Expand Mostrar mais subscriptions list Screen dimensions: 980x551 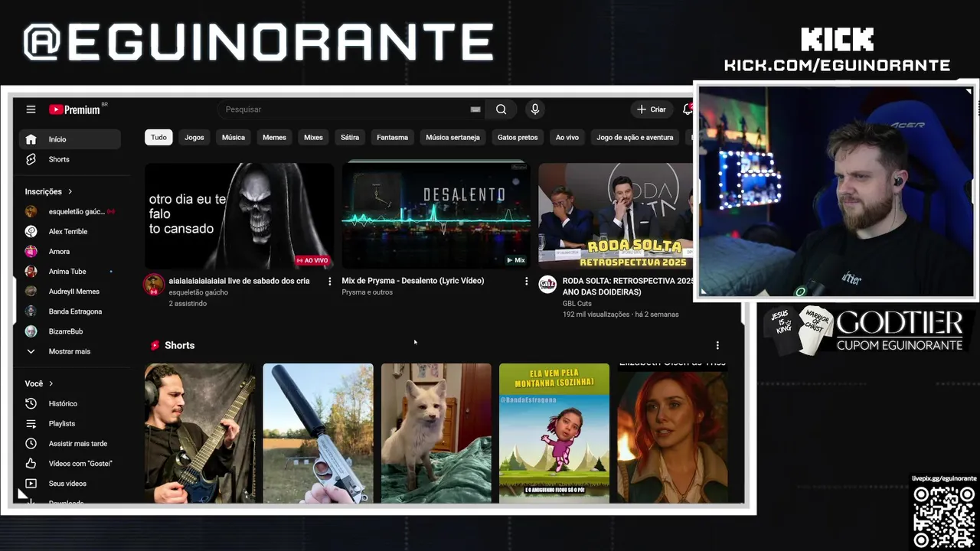(70, 351)
